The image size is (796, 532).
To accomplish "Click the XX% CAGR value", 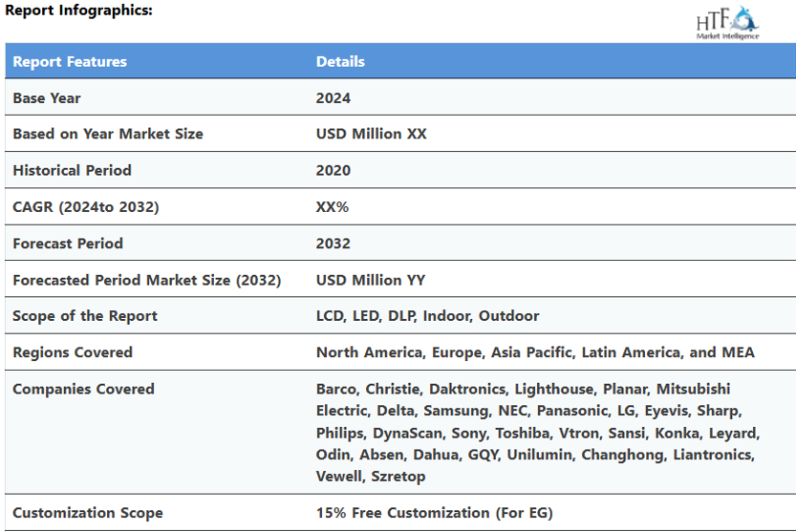I will [333, 206].
